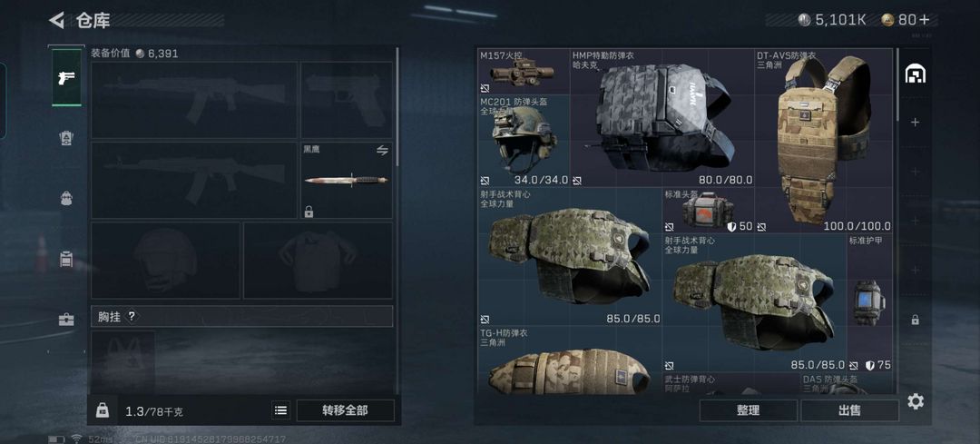
Task: Open the medical case tab icon
Action: click(x=66, y=320)
